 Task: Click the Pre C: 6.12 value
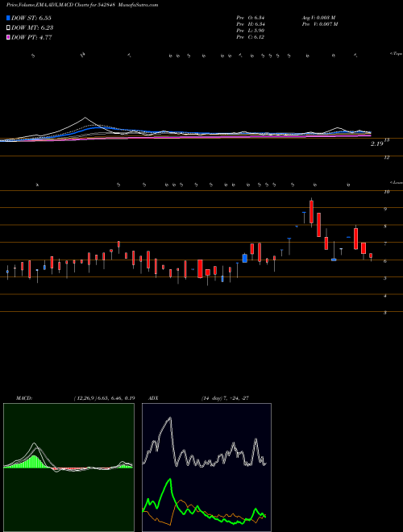251,37
